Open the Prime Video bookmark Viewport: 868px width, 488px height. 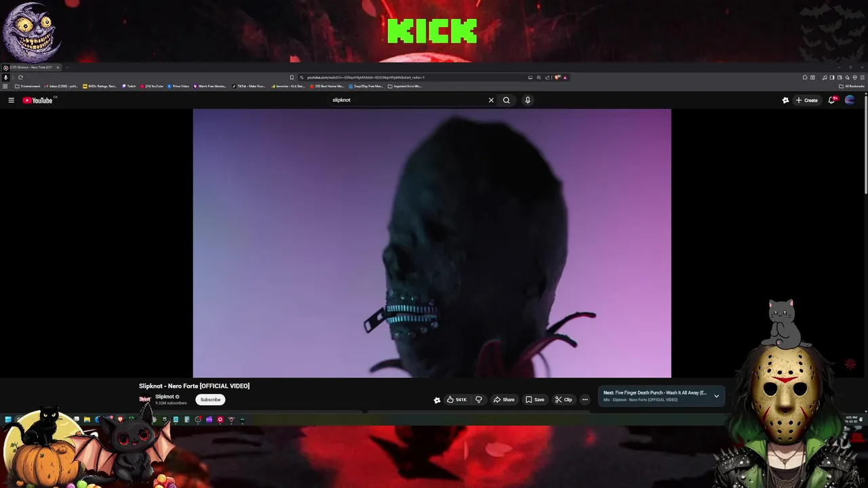click(x=178, y=86)
